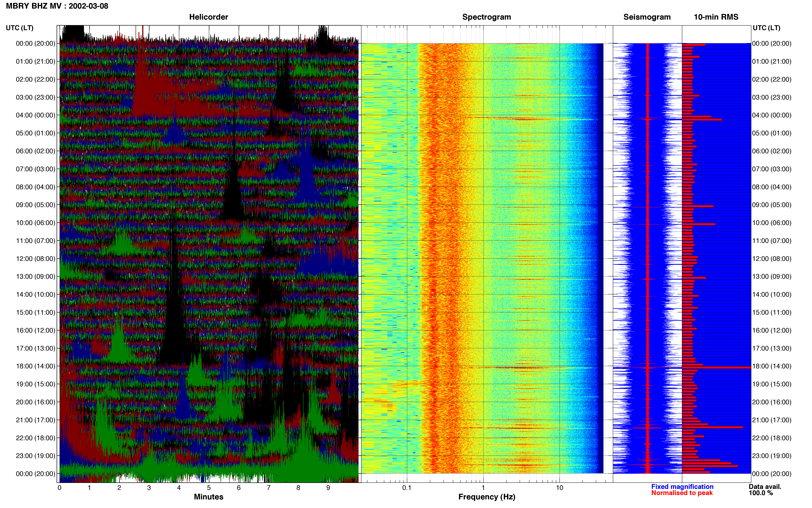Click the 'Frequency (Hz)' axis label
812x508 pixels.
point(487,497)
